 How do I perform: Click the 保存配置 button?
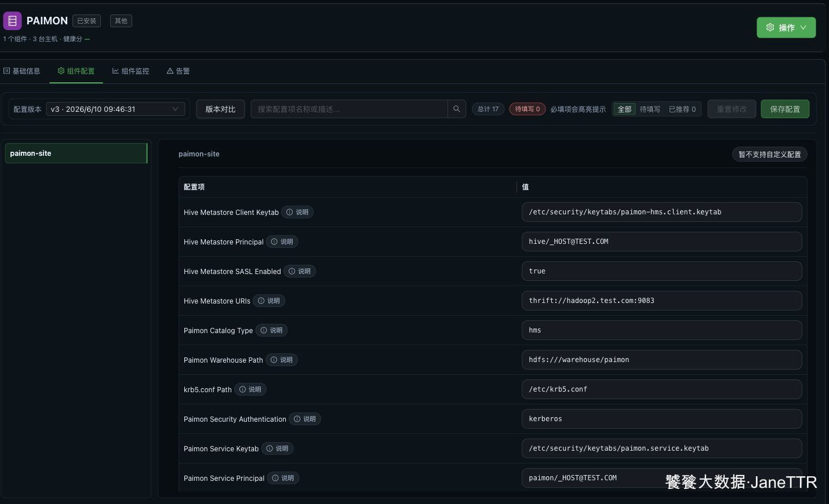click(x=785, y=109)
